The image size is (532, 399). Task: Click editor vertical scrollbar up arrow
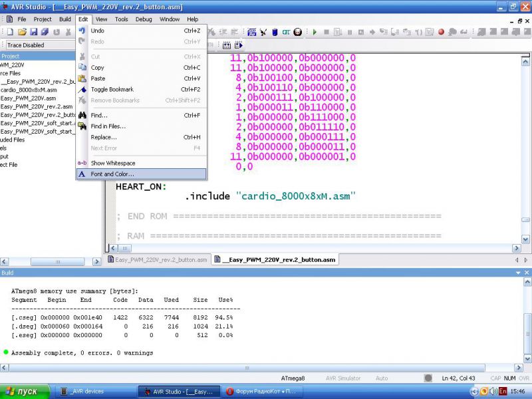525,62
